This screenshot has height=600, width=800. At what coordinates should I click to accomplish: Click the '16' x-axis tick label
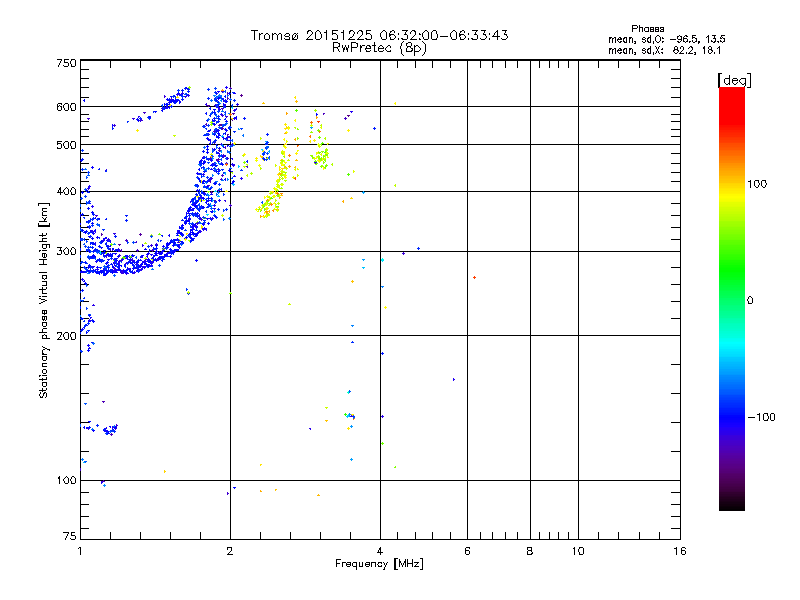[680, 551]
